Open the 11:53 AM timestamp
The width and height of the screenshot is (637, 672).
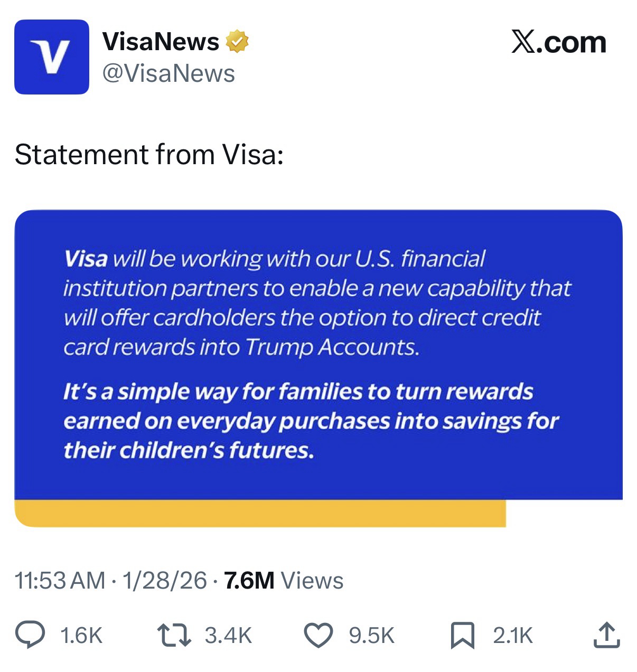(x=60, y=581)
